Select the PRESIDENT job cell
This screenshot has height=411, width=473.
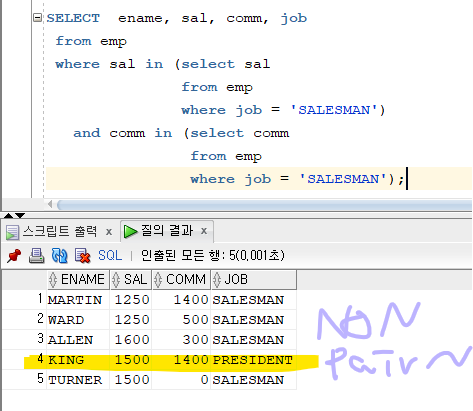[253, 360]
